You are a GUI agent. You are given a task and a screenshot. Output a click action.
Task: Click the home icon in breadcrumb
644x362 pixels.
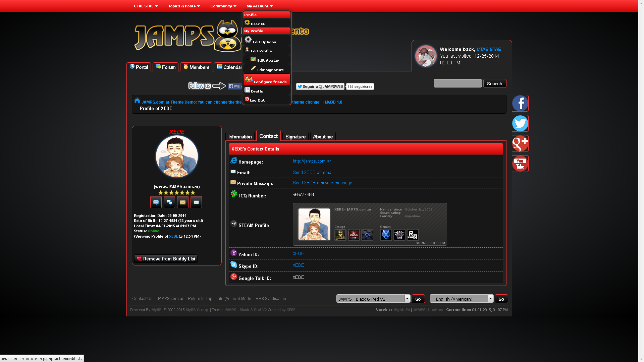(137, 101)
